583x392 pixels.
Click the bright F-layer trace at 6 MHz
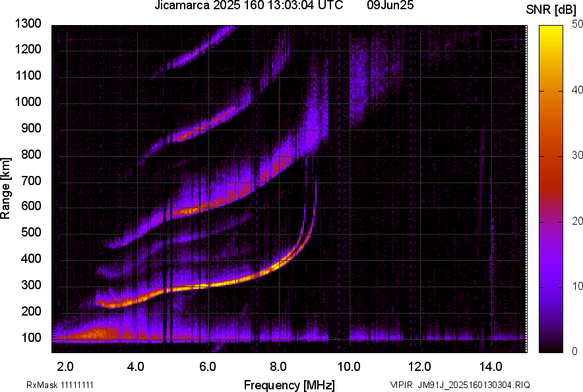point(208,286)
